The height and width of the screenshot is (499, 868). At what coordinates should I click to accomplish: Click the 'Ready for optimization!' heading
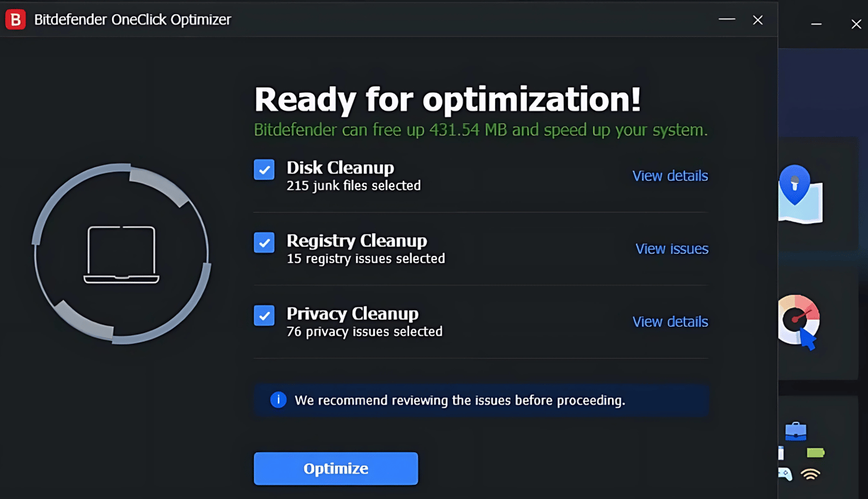pos(447,99)
